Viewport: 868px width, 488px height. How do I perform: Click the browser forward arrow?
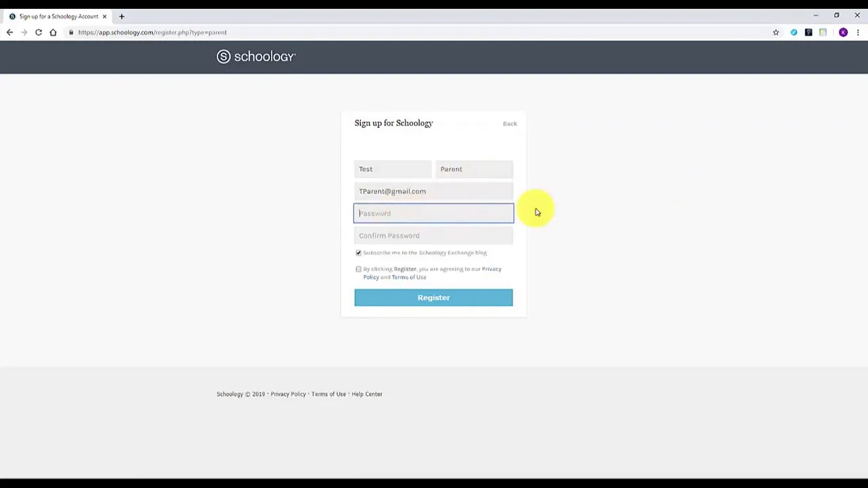pyautogui.click(x=24, y=33)
